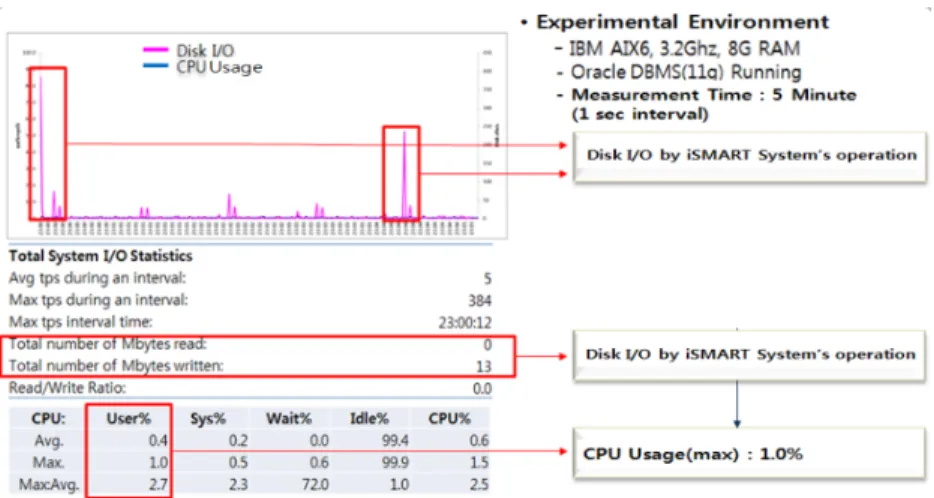Image resolution: width=934 pixels, height=498 pixels.
Task: Click the lower 'Disk I/O by iSMART System's operation' box
Action: pyautogui.click(x=750, y=354)
